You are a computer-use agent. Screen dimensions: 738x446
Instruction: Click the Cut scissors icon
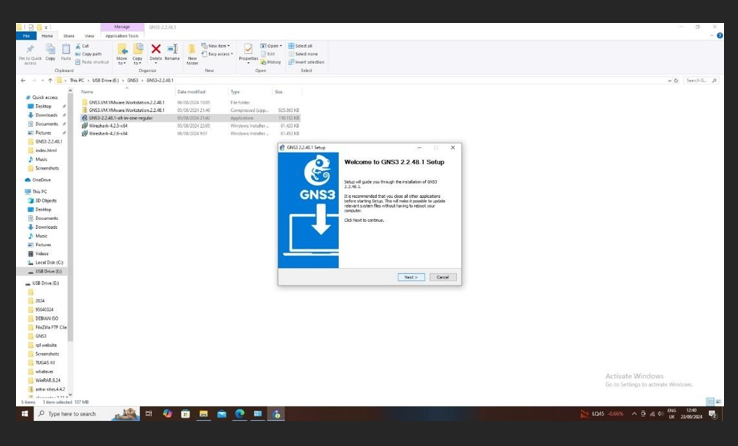point(79,46)
